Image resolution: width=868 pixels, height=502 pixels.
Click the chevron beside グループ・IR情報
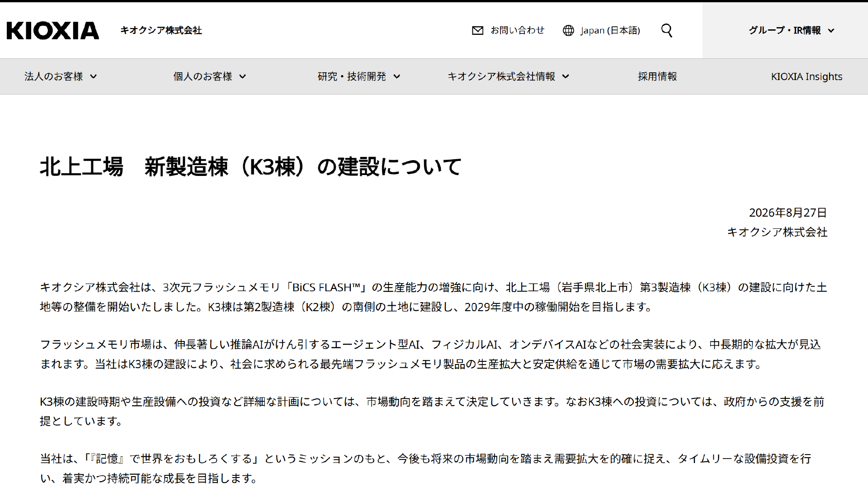[831, 31]
